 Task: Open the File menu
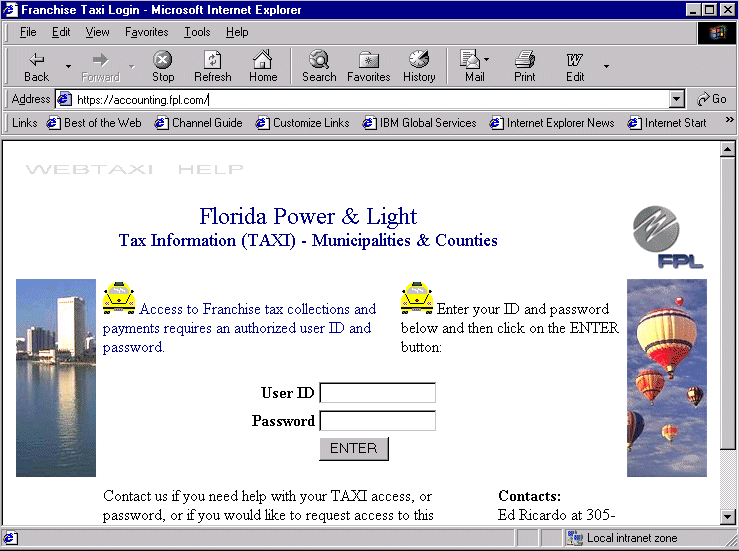pyautogui.click(x=28, y=32)
